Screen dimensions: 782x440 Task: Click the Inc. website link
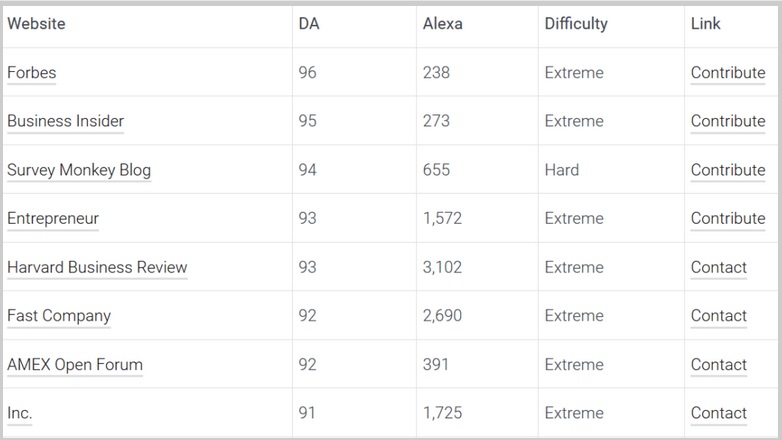coord(20,413)
